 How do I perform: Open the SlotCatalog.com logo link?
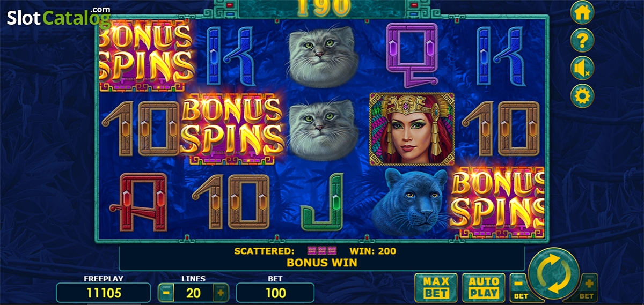click(x=59, y=17)
